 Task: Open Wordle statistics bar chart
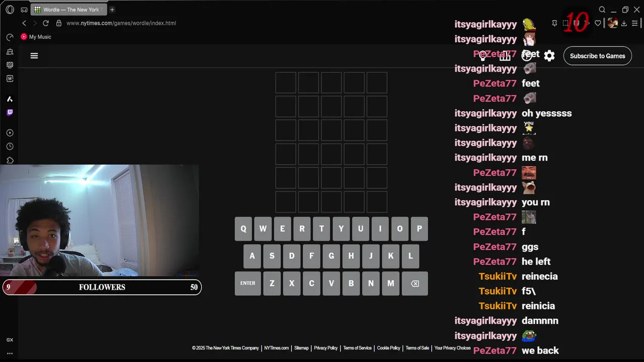[505, 56]
